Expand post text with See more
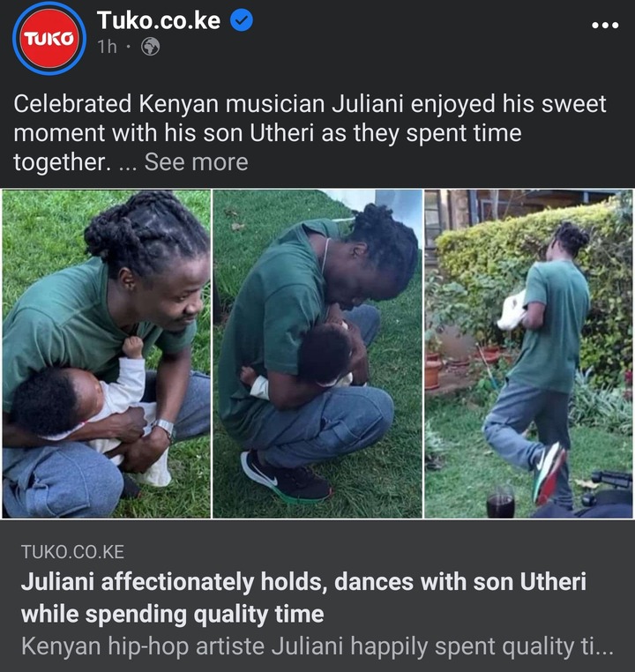This screenshot has height=672, width=635. [197, 162]
